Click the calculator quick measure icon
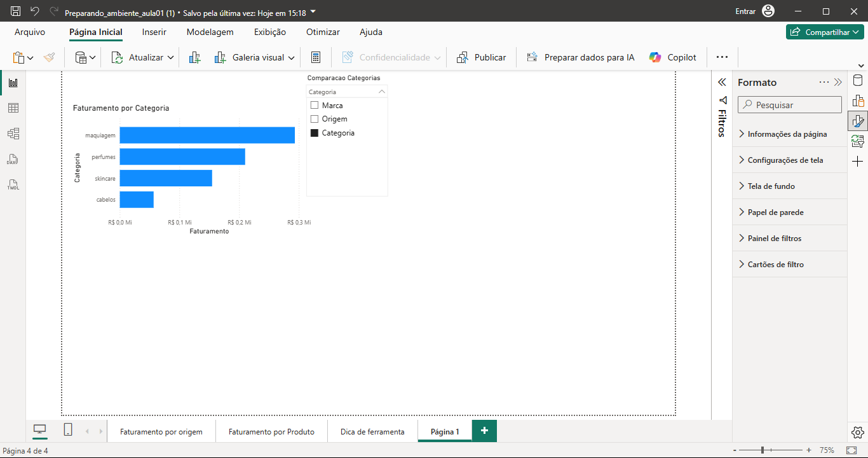 316,57
